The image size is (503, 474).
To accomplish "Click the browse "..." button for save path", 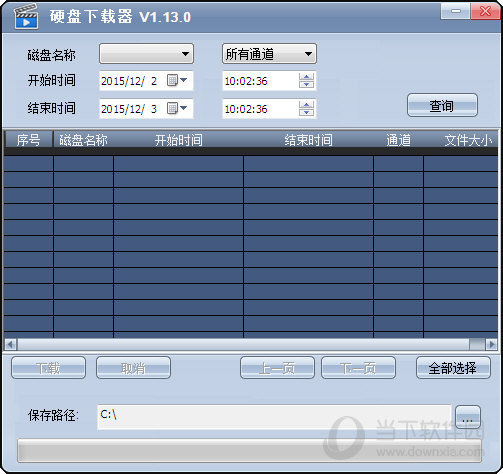I will pos(468,417).
